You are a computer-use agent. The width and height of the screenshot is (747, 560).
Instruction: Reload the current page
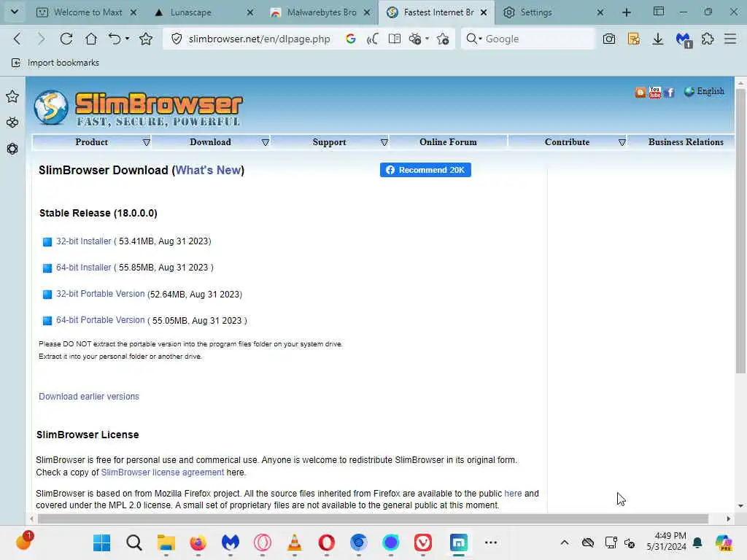tap(66, 39)
